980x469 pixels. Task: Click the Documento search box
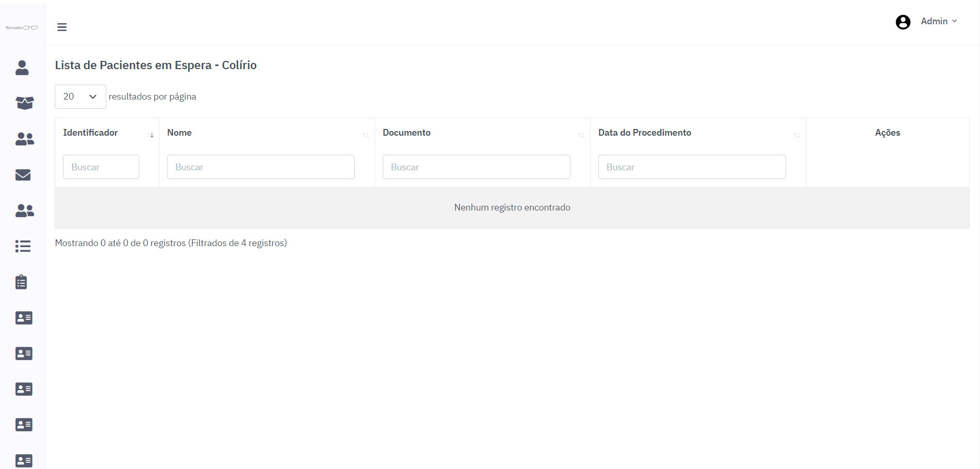[x=476, y=167]
